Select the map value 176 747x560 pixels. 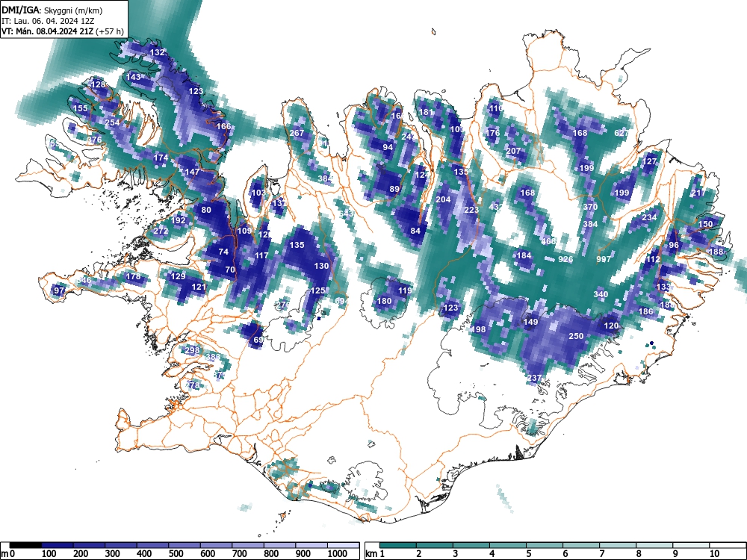click(492, 133)
